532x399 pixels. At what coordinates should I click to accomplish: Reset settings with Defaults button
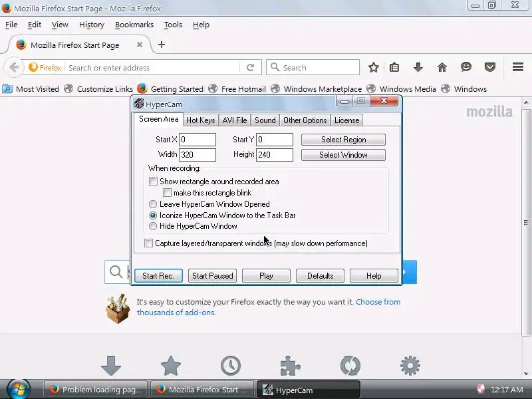coord(320,275)
